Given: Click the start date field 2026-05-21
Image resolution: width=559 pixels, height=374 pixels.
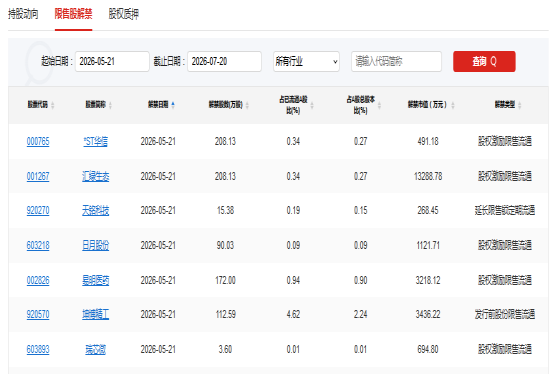Looking at the screenshot, I should click(112, 61).
